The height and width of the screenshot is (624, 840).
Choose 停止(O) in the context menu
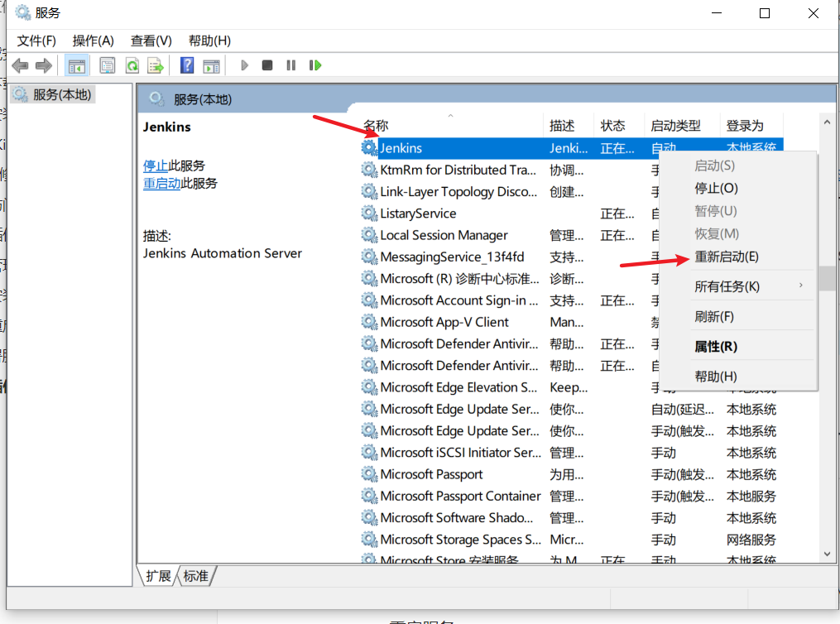[x=737, y=189]
